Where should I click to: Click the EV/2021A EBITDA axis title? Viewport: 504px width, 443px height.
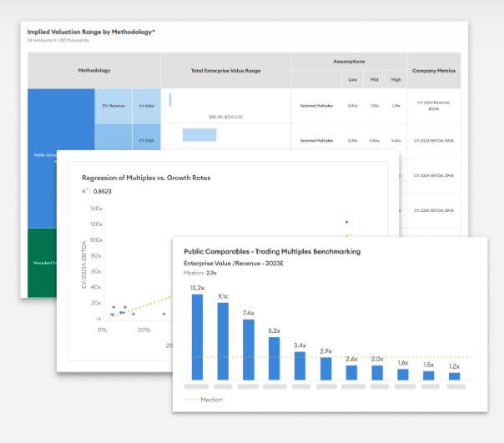point(84,264)
